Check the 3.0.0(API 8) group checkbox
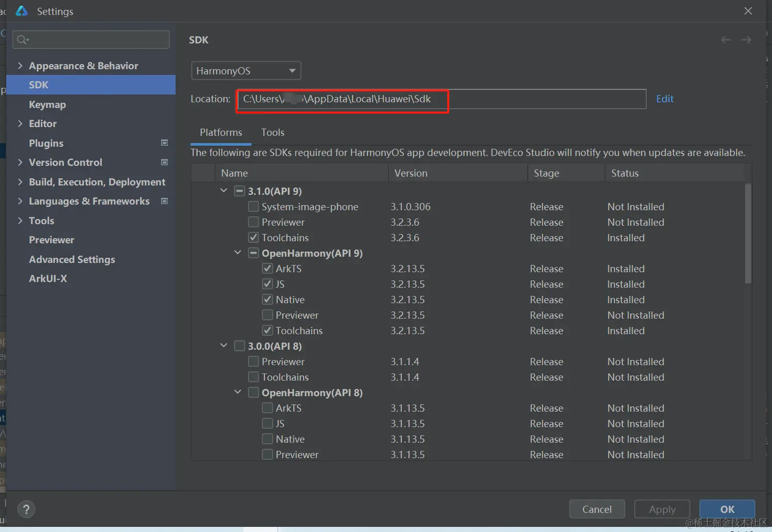This screenshot has height=532, width=772. point(240,346)
